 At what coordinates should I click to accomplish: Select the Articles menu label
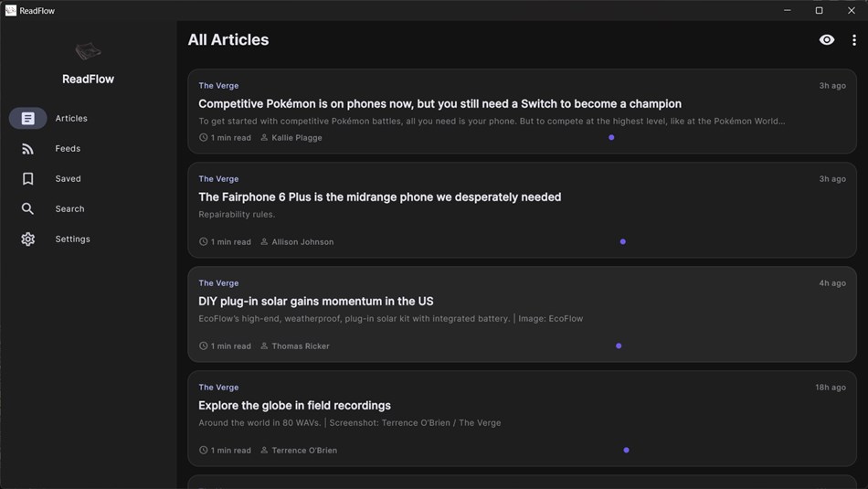point(71,119)
